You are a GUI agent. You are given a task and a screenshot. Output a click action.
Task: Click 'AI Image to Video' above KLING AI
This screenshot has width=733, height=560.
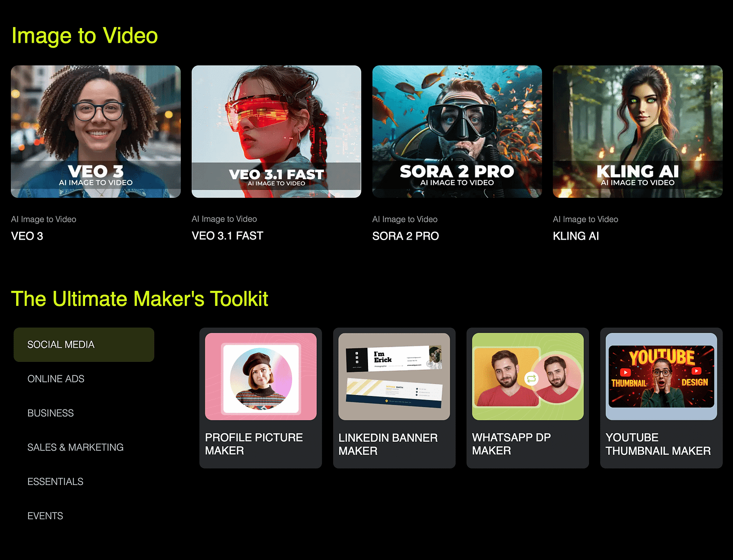(585, 219)
